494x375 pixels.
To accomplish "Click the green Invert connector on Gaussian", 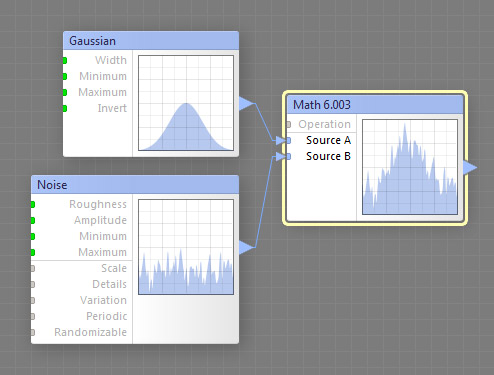I will (x=65, y=108).
